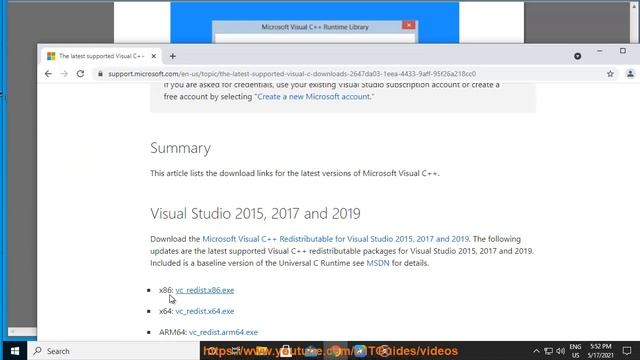This screenshot has height=360, width=640.
Task: Open the browser profile avatar
Action: click(630, 74)
